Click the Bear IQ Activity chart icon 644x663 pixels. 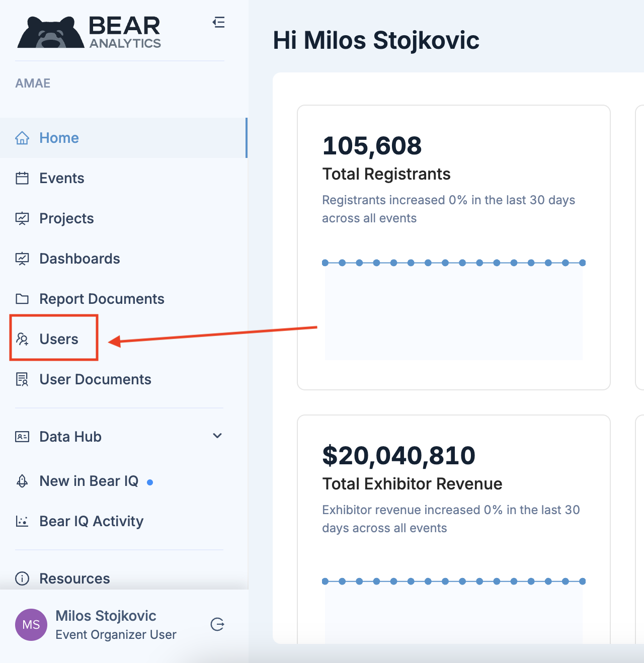22,521
